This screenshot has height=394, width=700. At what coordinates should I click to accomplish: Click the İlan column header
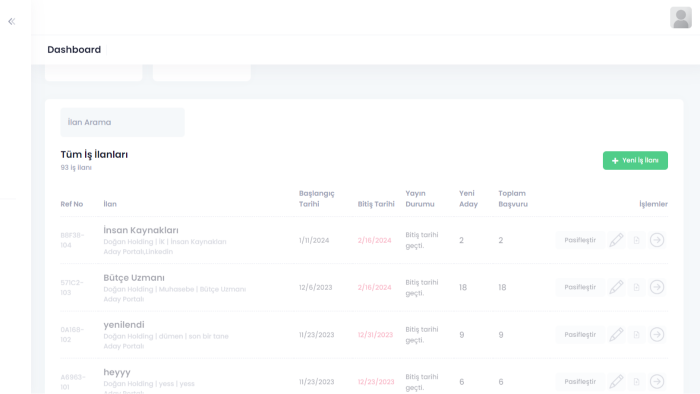(110, 204)
